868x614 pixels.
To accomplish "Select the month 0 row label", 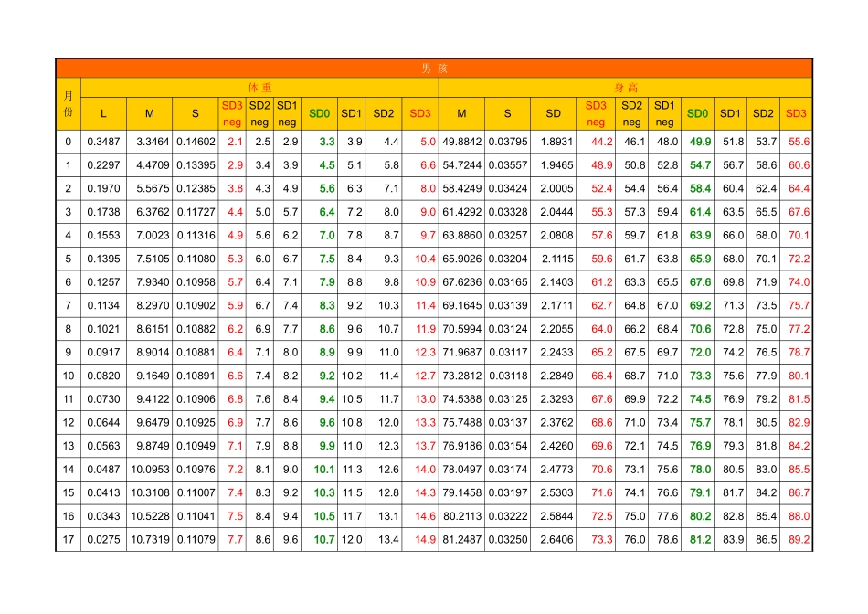I will [69, 142].
